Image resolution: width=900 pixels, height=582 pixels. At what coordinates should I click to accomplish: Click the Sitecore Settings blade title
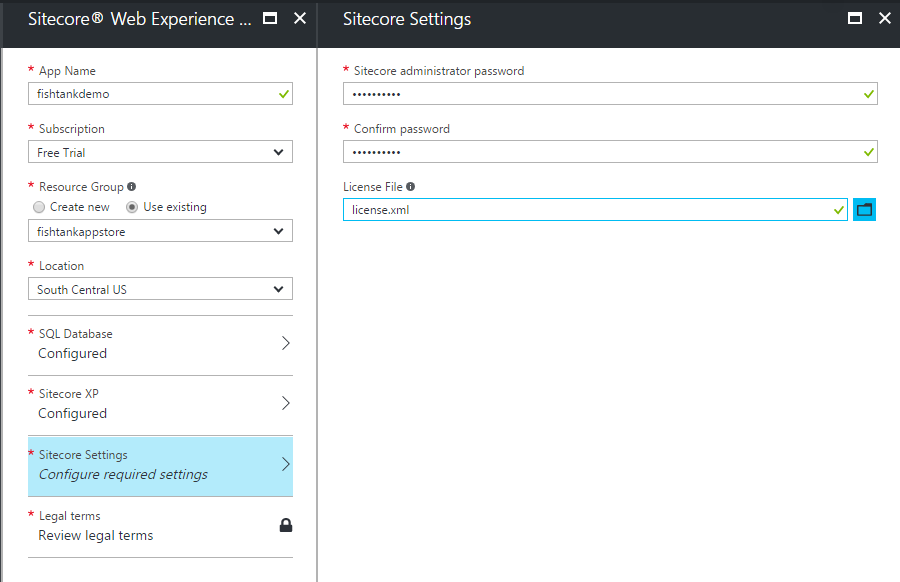[407, 19]
